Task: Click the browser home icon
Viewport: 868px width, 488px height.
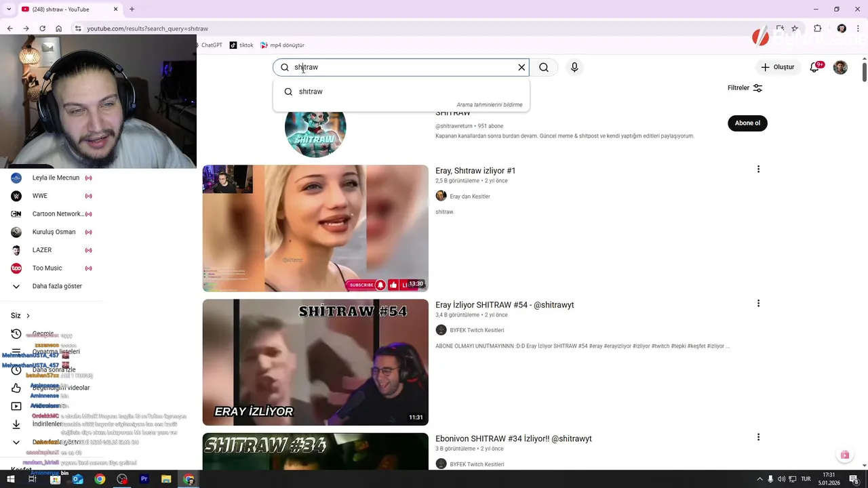Action: pyautogui.click(x=59, y=28)
